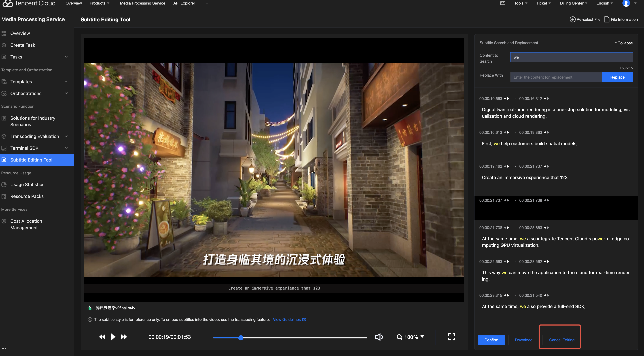Click the Re-select File icon
This screenshot has height=356, width=644.
[572, 20]
